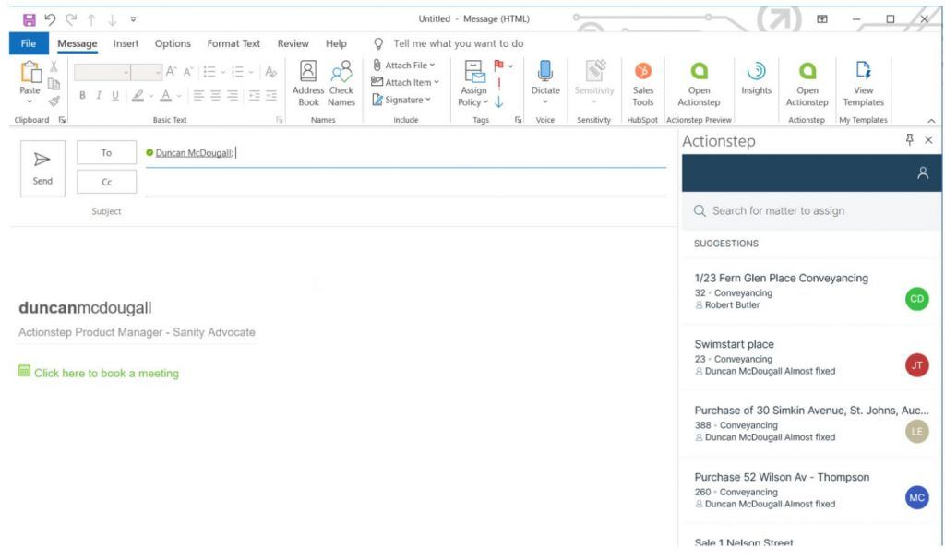Toggle numbered list
Viewport: 945px width, 560px height.
click(237, 72)
